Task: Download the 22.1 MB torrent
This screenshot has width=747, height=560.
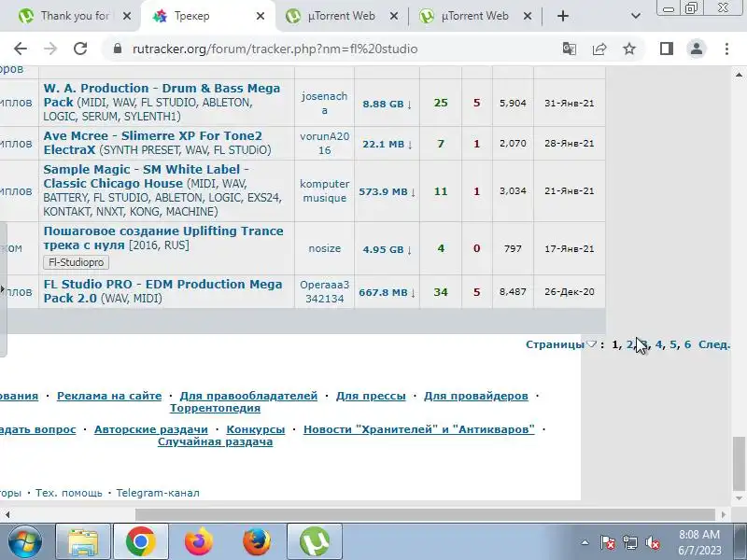Action: tap(387, 144)
